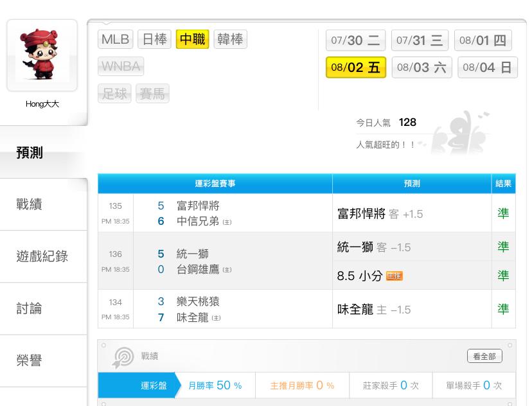Open the Hong大大 avatar picture
Viewport: 532px width, 406px height.
pos(42,55)
